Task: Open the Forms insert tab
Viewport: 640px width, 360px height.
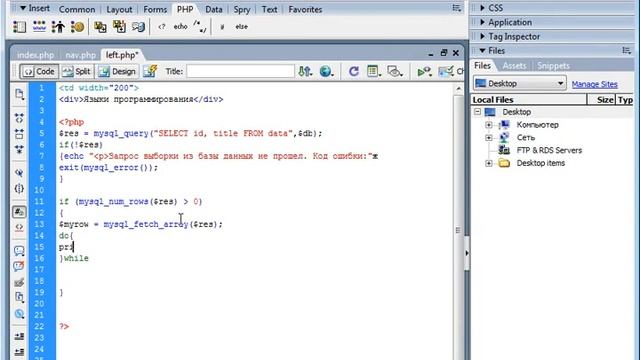Action: tap(155, 9)
